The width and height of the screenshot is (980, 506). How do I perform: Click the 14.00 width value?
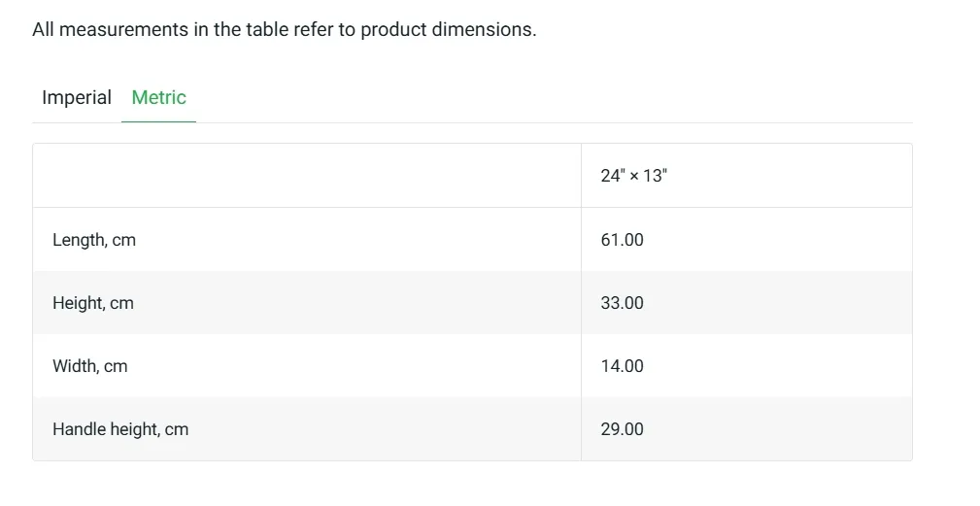point(622,366)
